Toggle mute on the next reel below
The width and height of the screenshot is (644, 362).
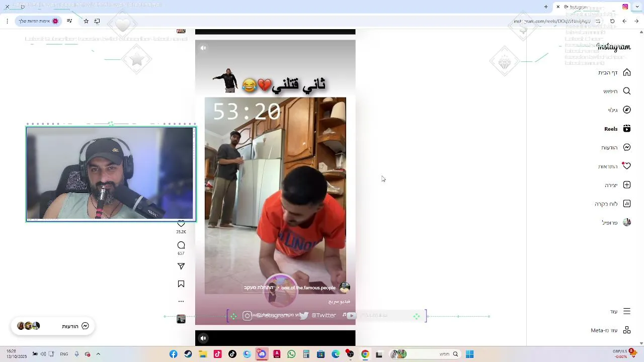coord(203,338)
